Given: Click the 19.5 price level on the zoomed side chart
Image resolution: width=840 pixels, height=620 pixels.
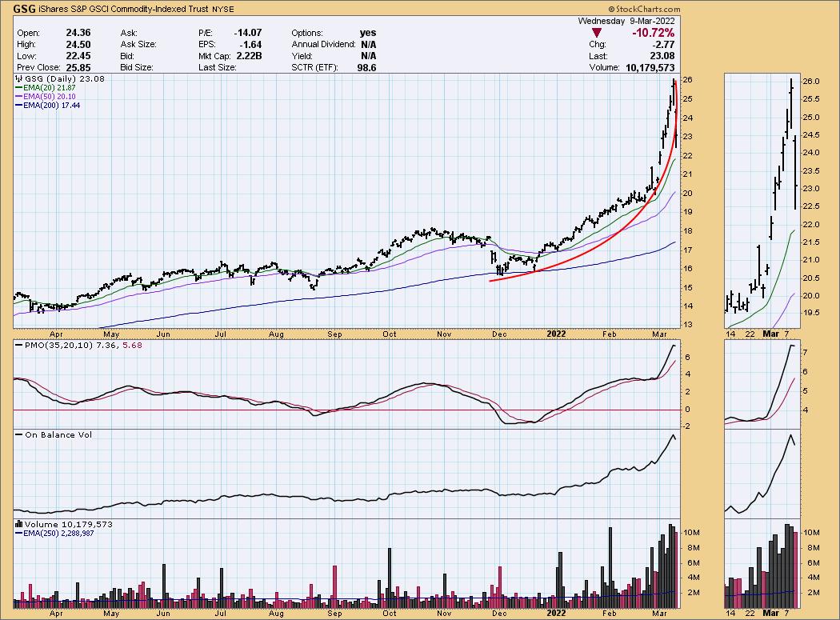Looking at the screenshot, I should tap(812, 313).
